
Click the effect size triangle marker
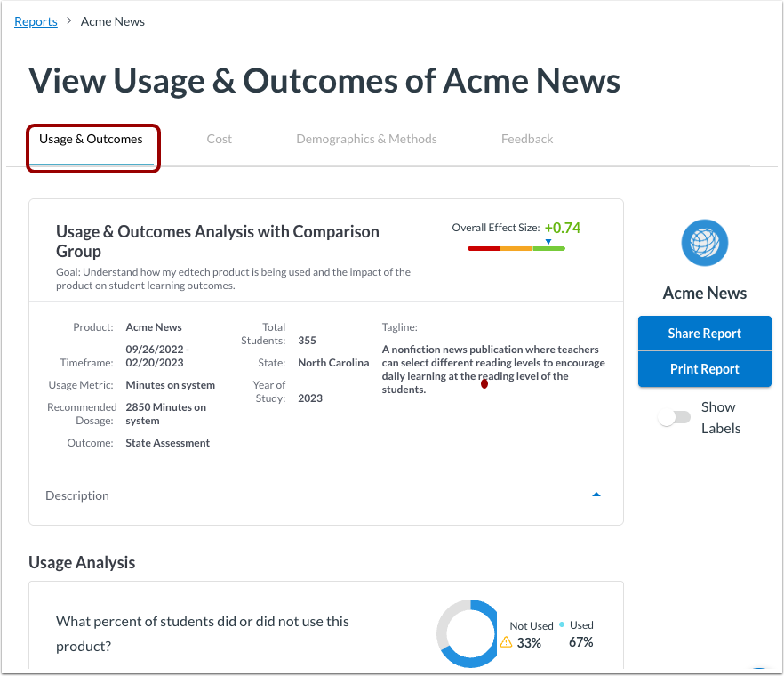(x=548, y=241)
